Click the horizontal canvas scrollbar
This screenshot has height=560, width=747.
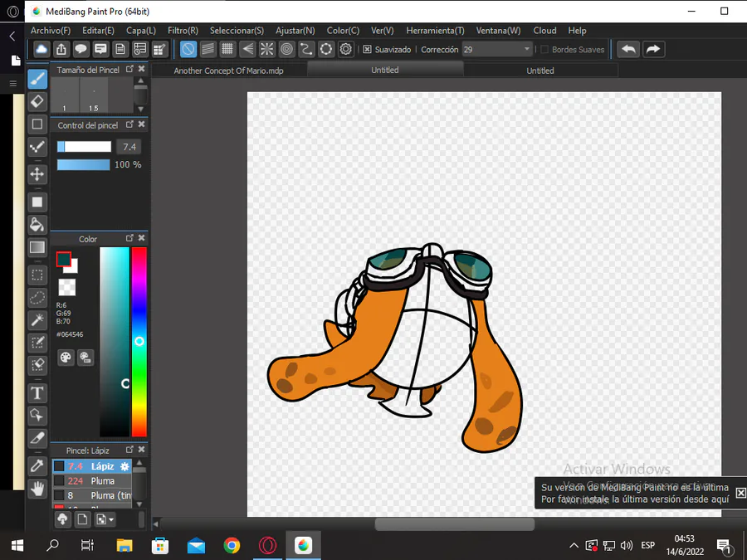click(455, 524)
